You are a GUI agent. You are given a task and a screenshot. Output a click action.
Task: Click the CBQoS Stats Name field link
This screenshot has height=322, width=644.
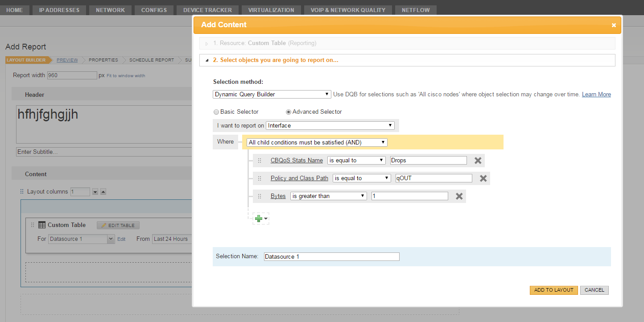tap(297, 161)
